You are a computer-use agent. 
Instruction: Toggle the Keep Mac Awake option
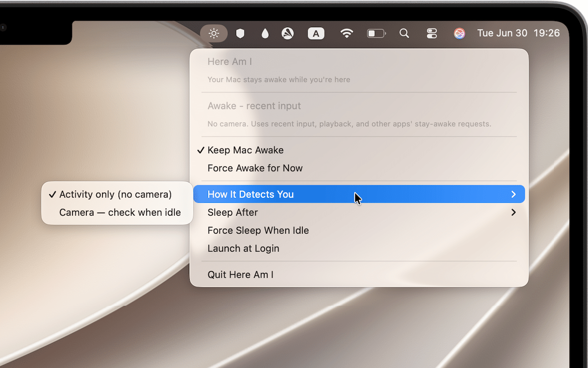pyautogui.click(x=359, y=150)
